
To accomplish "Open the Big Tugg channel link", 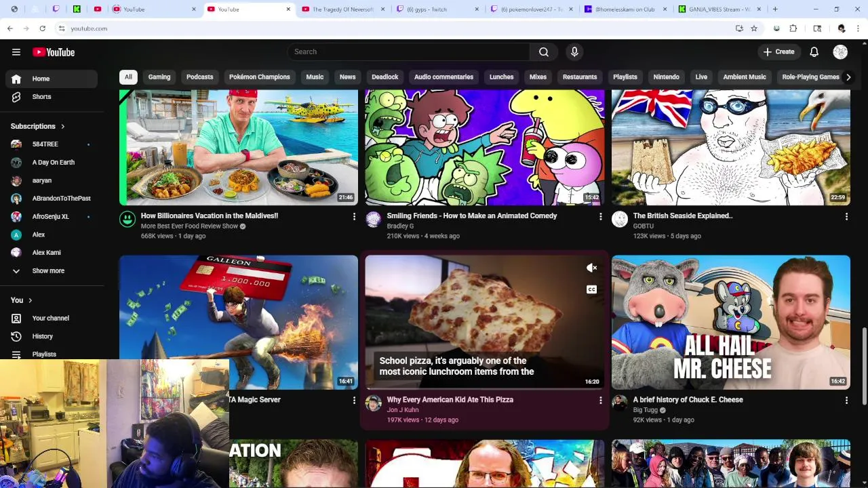I will [x=646, y=410].
